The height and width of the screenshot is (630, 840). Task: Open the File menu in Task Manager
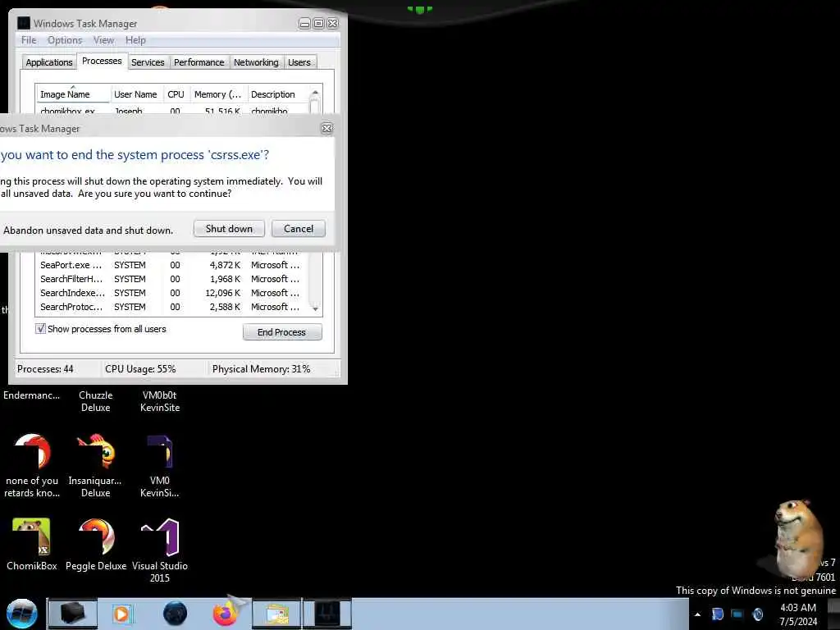point(29,40)
